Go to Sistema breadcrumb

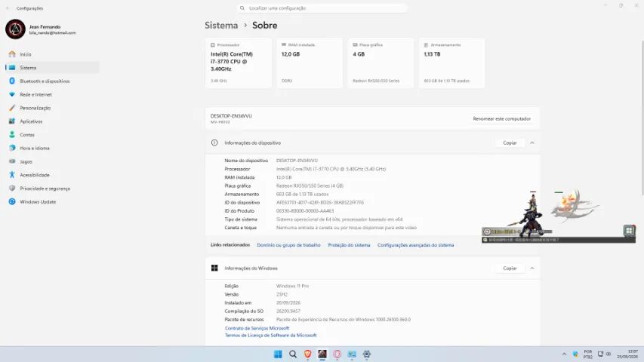tap(221, 25)
